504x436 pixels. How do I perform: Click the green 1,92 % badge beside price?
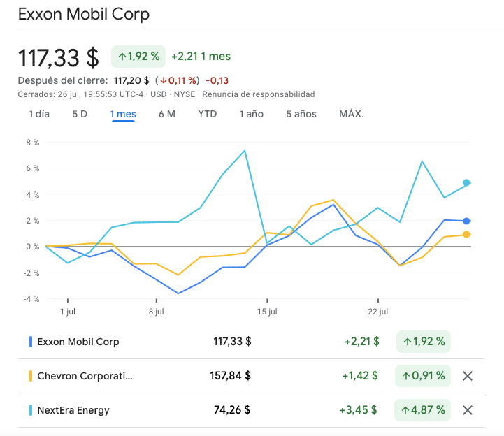point(137,56)
